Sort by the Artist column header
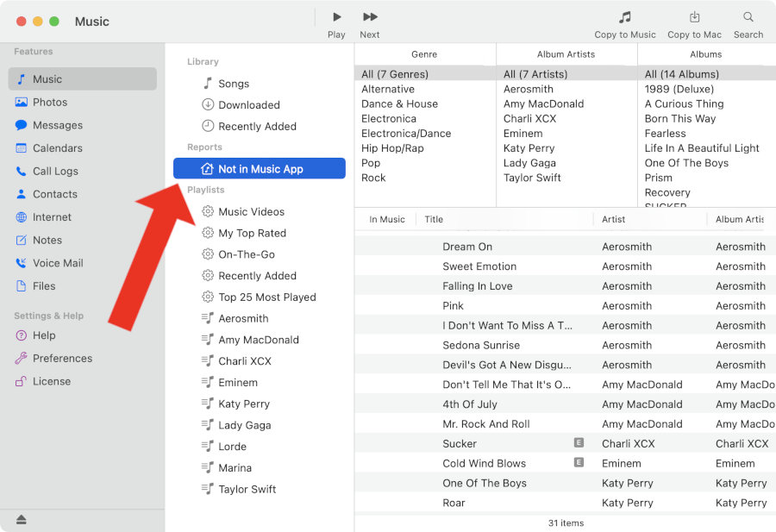Viewport: 776px width, 532px height. click(x=650, y=219)
